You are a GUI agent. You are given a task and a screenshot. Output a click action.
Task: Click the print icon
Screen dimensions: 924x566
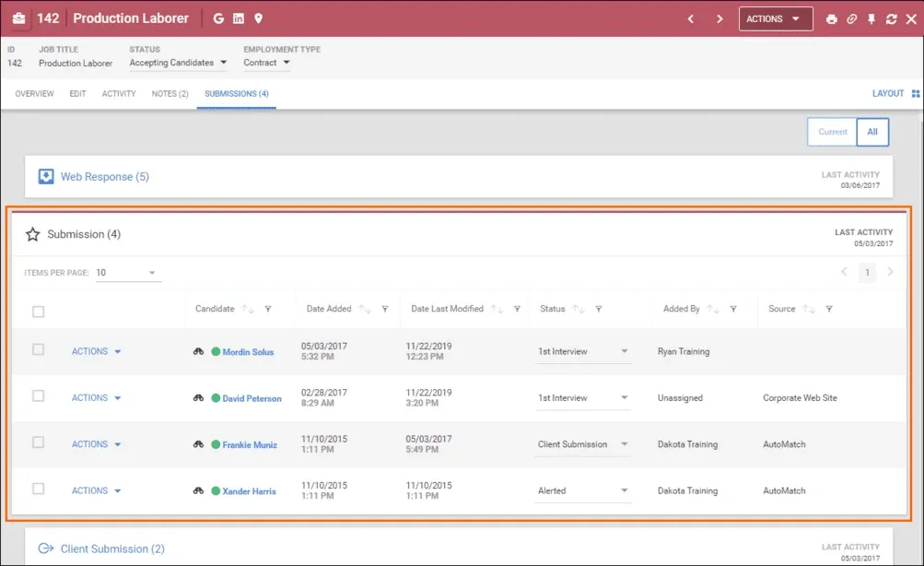click(832, 18)
